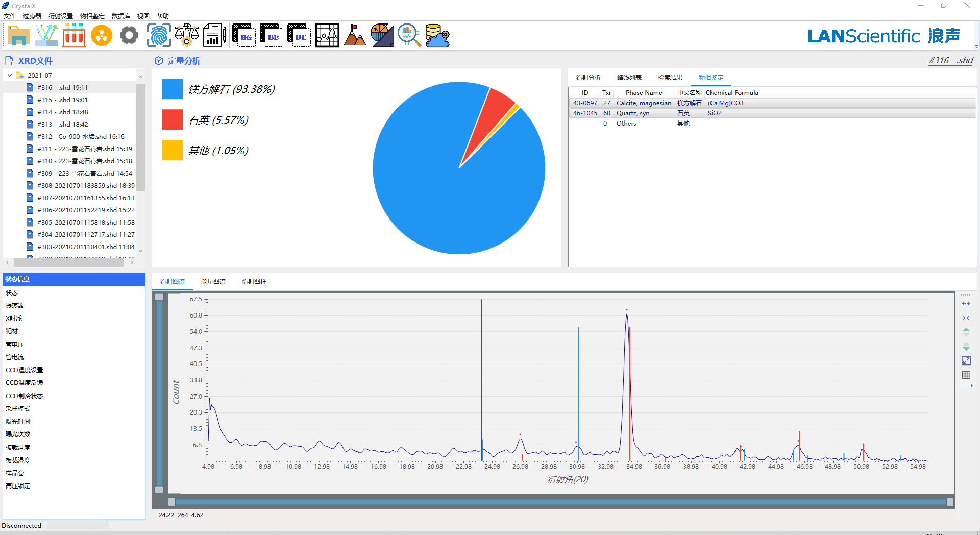Open the 物相鉴定 menu
This screenshot has width=980, height=535.
pyautogui.click(x=92, y=16)
